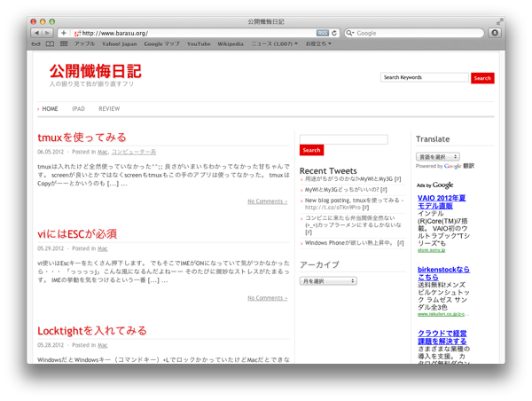The height and width of the screenshot is (401, 532).
Task: Open the birkenstockならこちら ad
Action: click(443, 273)
